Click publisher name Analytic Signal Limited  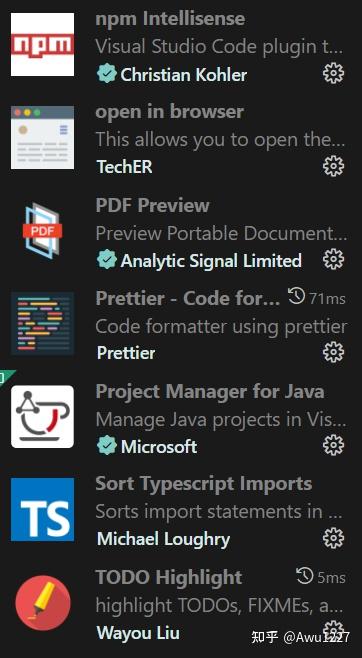pos(211,261)
